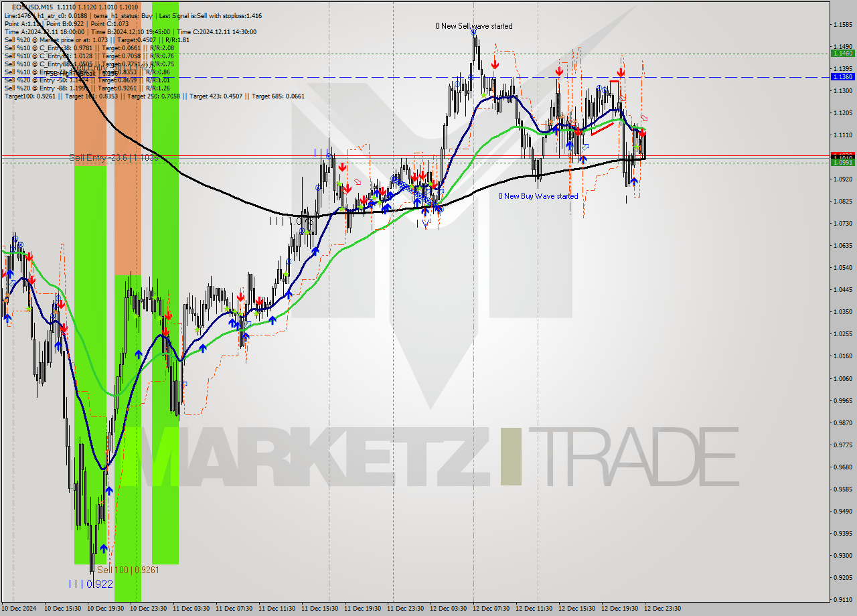Click the 'Target100: 0.9261' targets summary line

(x=154, y=96)
